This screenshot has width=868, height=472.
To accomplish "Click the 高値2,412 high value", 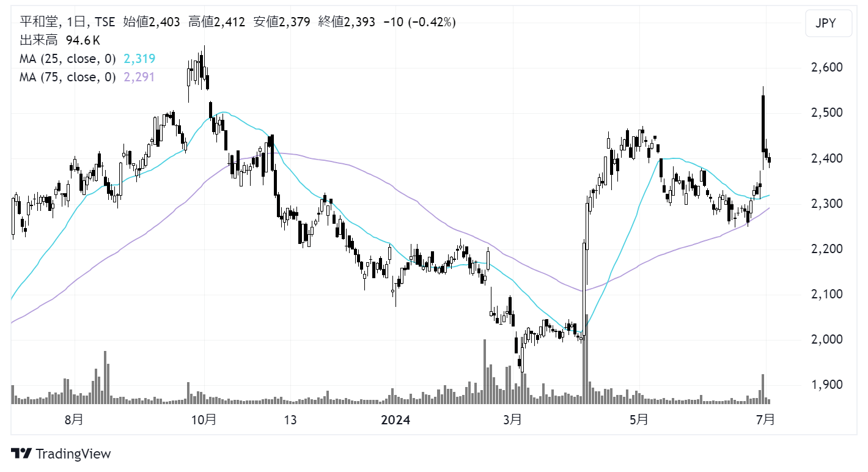I will click(217, 23).
